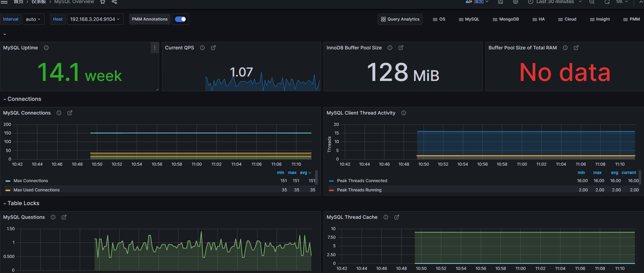Open InnoDB Buffer Pool Size external link
Viewport: 644px width, 273px height.
pyautogui.click(x=401, y=48)
